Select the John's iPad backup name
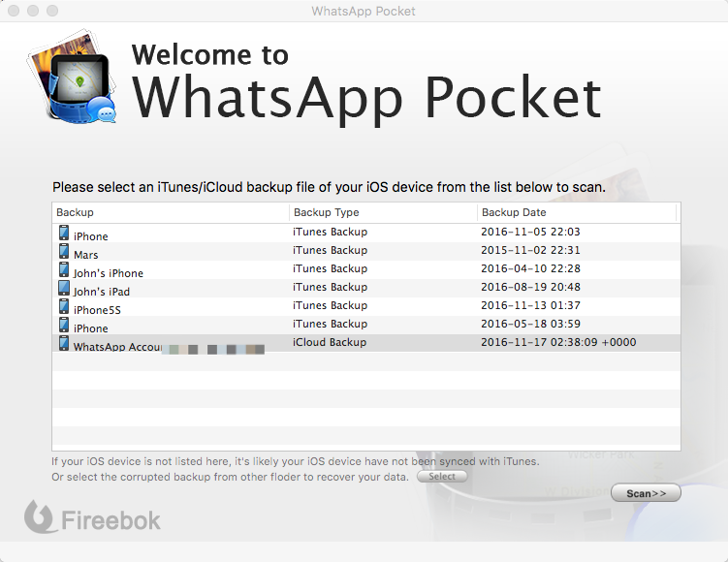 pos(102,292)
